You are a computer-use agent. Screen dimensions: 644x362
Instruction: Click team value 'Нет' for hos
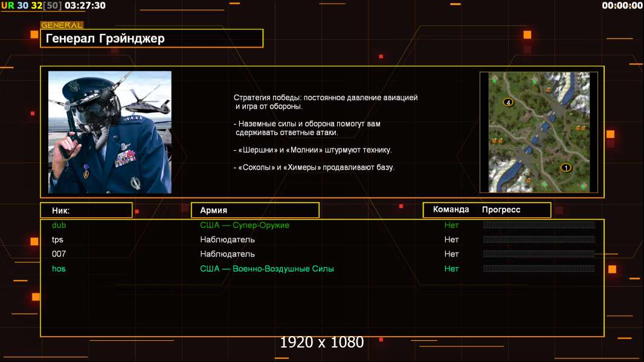coord(451,268)
